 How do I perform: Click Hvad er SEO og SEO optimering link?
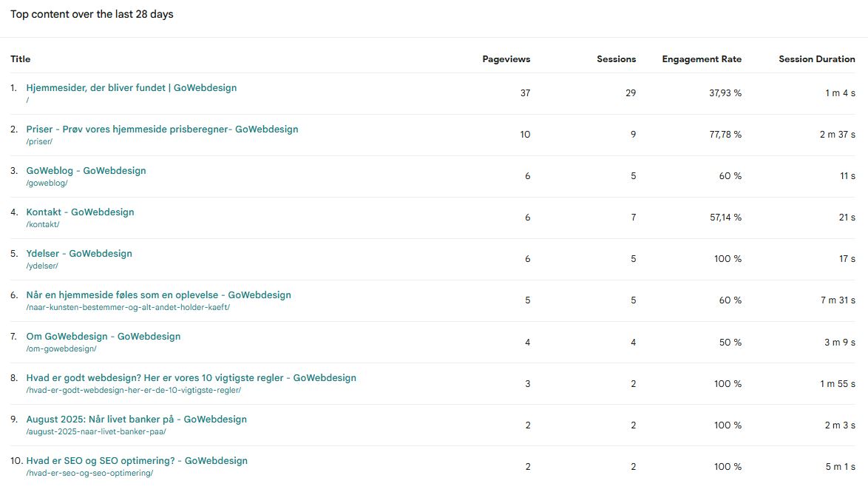click(137, 461)
